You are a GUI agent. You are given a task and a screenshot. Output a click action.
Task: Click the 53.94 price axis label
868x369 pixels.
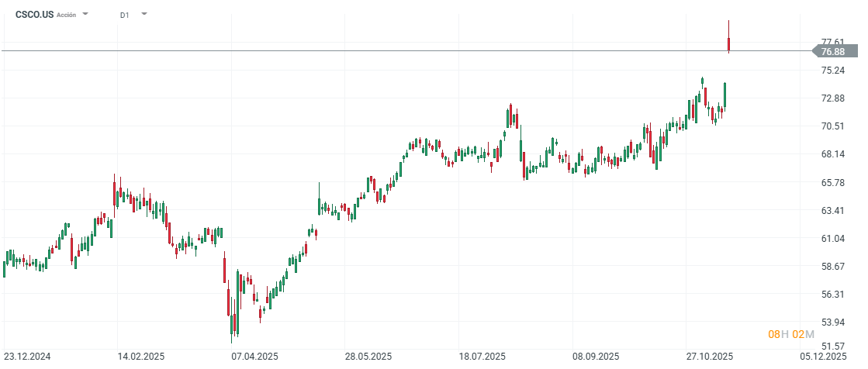point(833,322)
